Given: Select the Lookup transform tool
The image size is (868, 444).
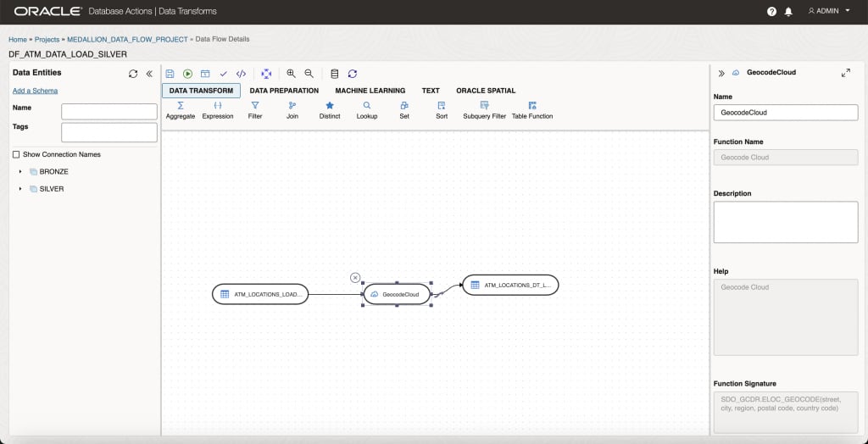Looking at the screenshot, I should pos(367,111).
